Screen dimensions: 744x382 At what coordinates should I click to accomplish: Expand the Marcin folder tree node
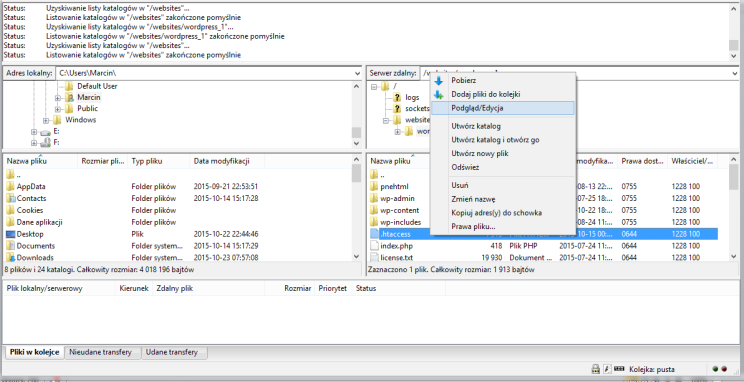point(58,98)
